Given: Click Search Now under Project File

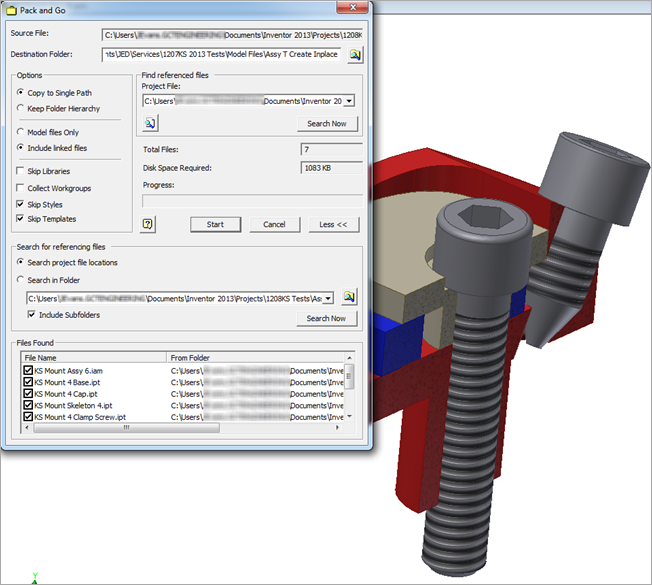Looking at the screenshot, I should tap(327, 124).
